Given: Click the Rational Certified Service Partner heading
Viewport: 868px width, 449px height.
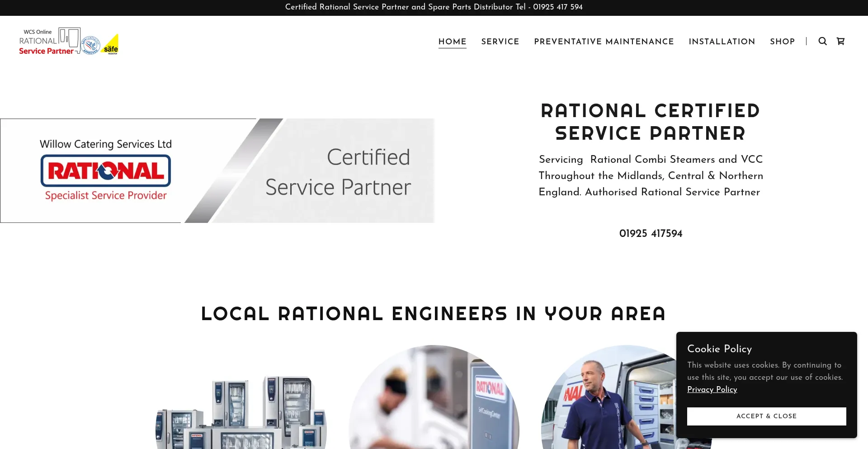Looking at the screenshot, I should 651,122.
